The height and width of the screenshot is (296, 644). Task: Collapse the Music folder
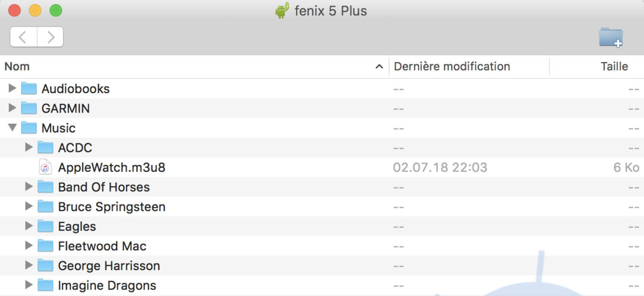click(12, 128)
